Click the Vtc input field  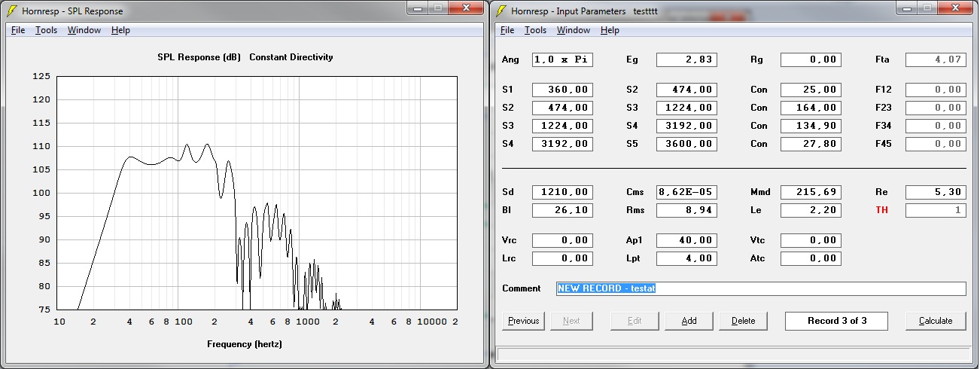[811, 240]
